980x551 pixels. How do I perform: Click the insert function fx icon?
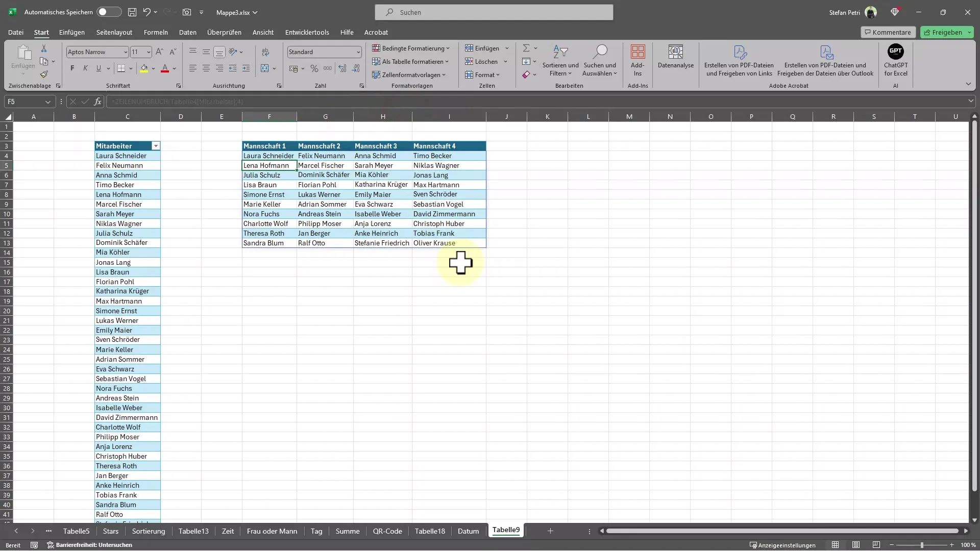coord(97,102)
